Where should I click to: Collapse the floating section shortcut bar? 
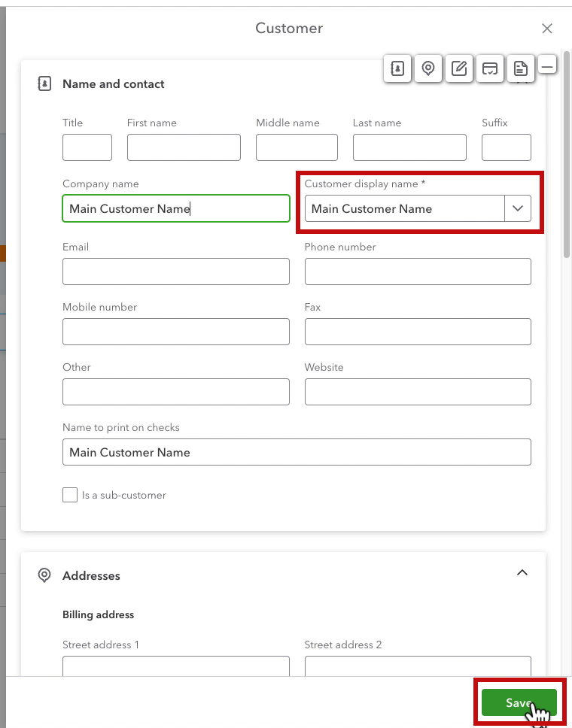[547, 66]
